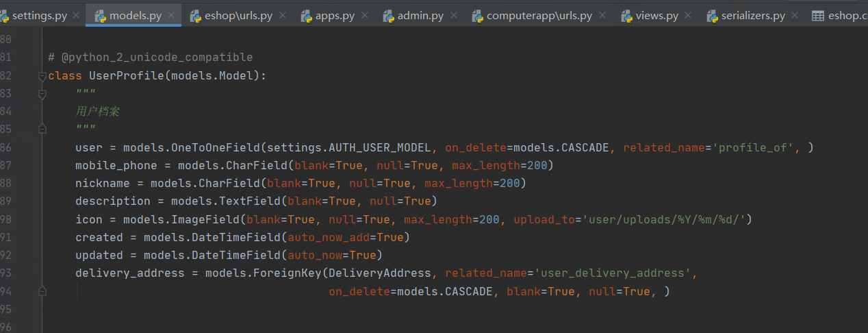The image size is (868, 333).
Task: Open the views.py tab
Action: (x=656, y=15)
